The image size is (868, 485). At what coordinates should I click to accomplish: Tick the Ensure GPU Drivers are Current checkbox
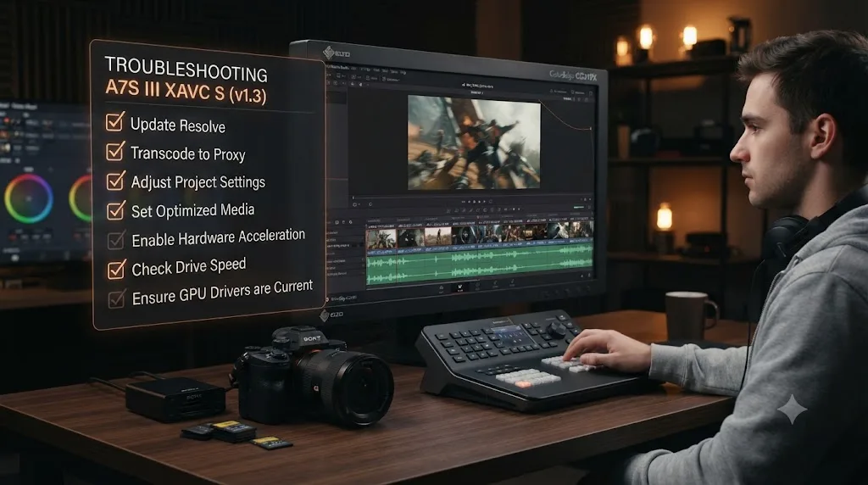(x=117, y=299)
